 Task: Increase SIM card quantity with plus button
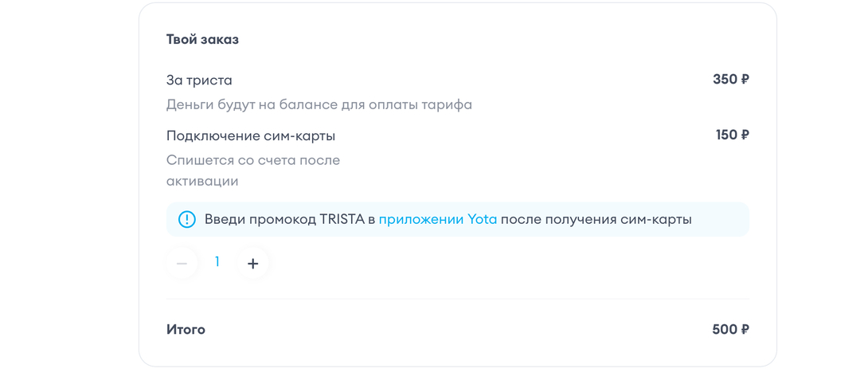pyautogui.click(x=253, y=263)
